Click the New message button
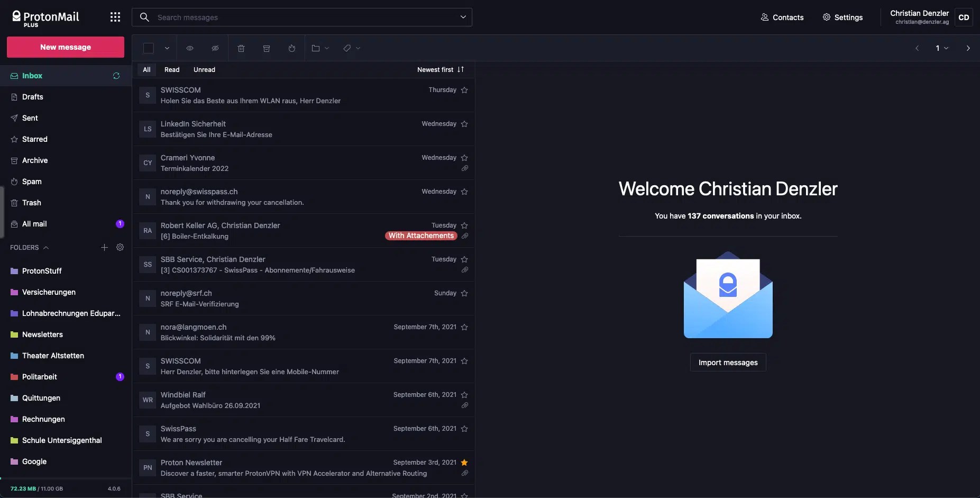 (x=66, y=47)
